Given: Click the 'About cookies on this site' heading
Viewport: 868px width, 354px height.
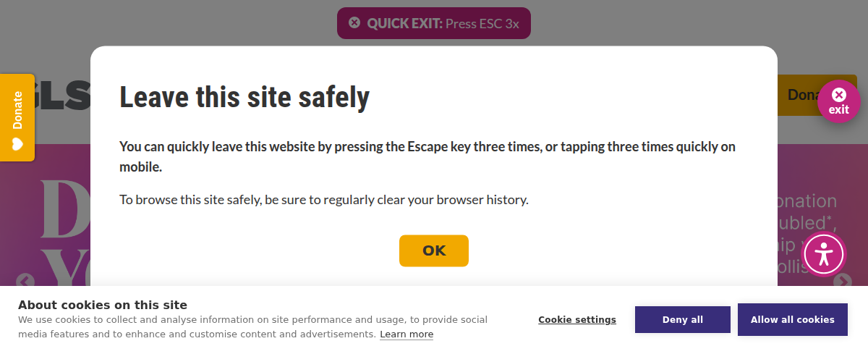Looking at the screenshot, I should point(103,305).
